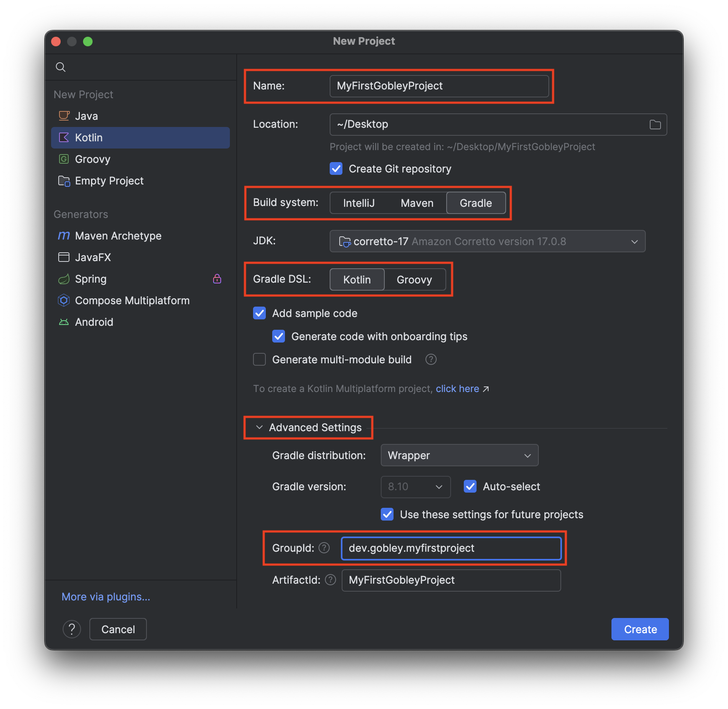Image resolution: width=728 pixels, height=709 pixels.
Task: Click the Cancel button
Action: [118, 629]
